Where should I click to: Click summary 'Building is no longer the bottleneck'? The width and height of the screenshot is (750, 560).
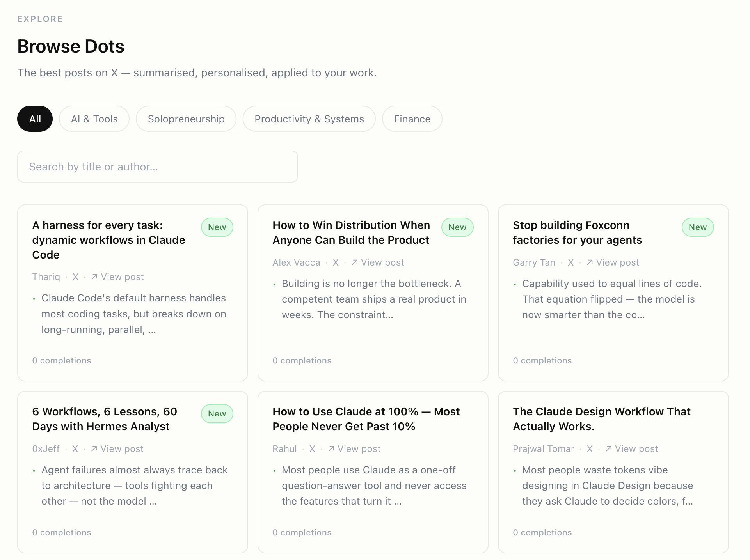point(374,299)
